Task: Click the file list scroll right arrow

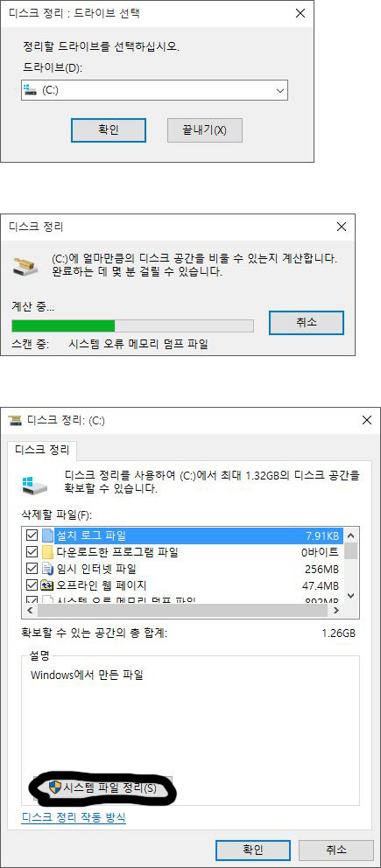Action: pyautogui.click(x=336, y=610)
